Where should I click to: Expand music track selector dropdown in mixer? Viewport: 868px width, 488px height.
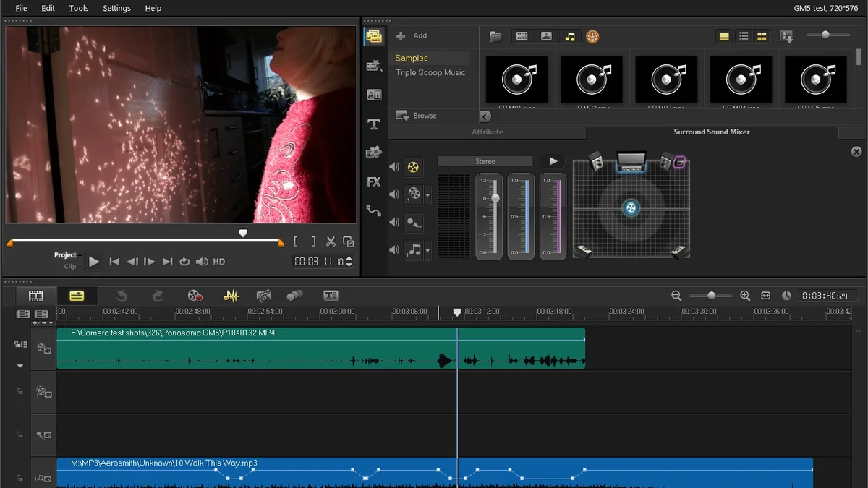427,251
